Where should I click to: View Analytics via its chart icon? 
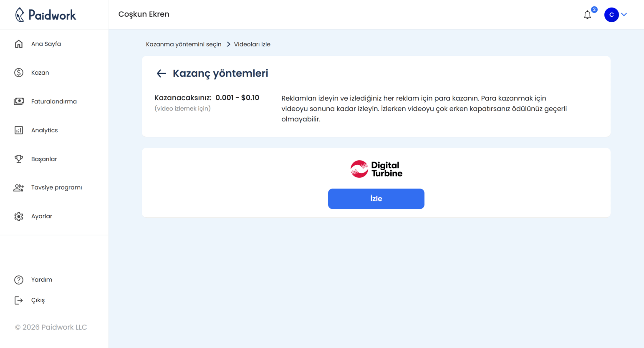[19, 130]
